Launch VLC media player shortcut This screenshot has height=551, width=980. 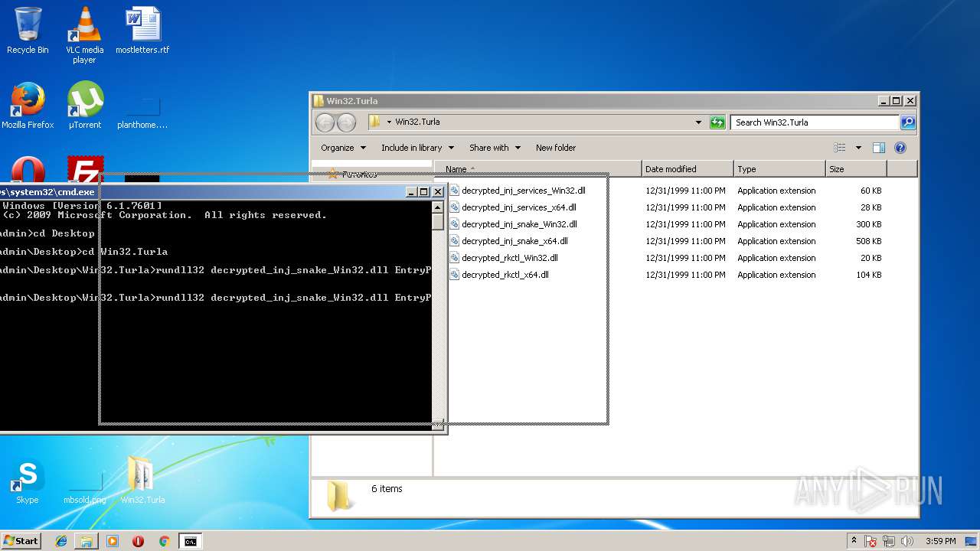pos(84,34)
